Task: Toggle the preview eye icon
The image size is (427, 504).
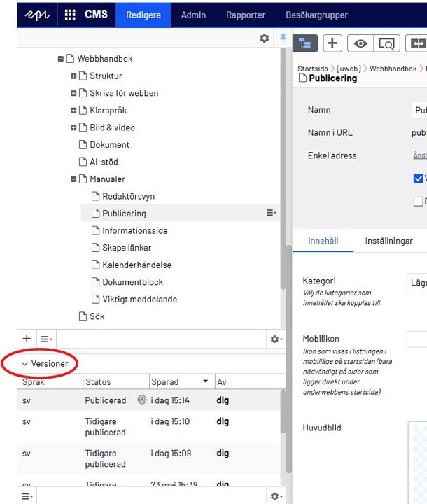Action: tap(360, 43)
